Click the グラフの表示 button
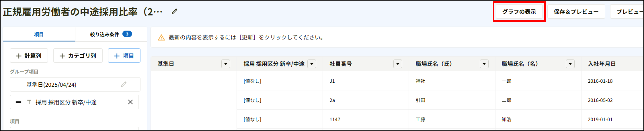The image size is (644, 131). click(519, 11)
